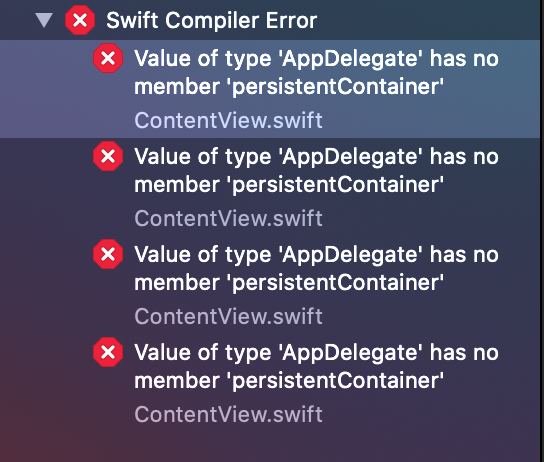
Task: Click 'persistentContainer' text in the third error
Action: (335, 283)
